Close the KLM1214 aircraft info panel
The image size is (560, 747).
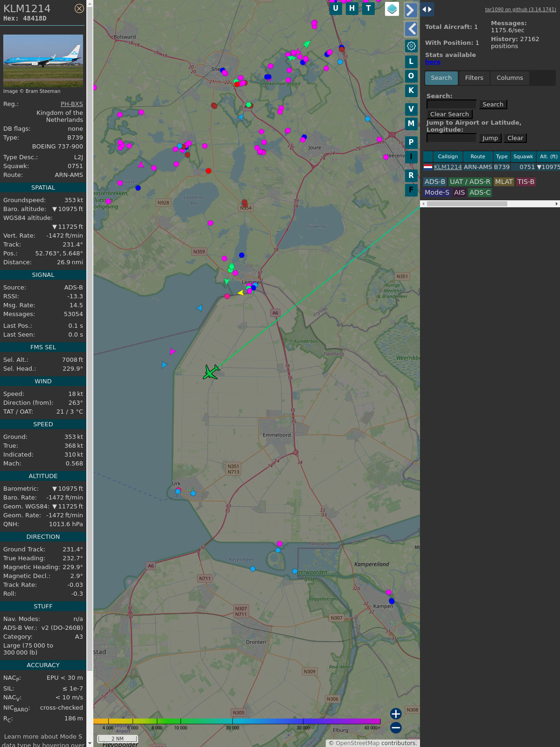79,8
